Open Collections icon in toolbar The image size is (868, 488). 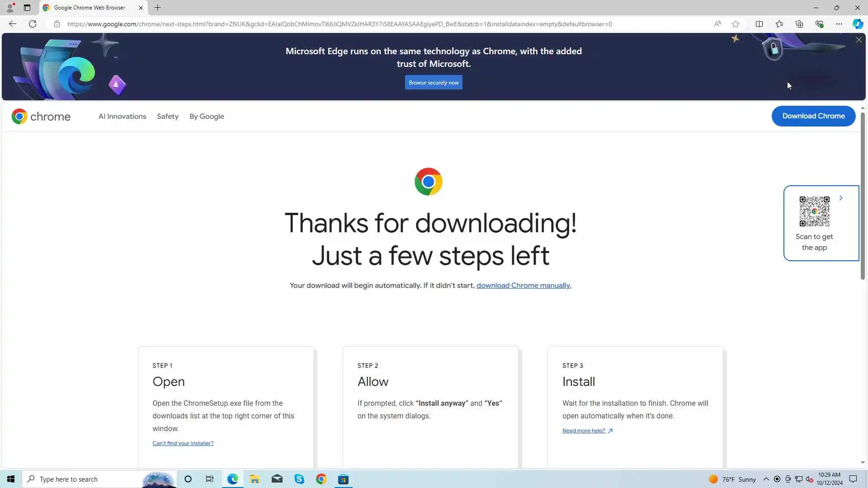point(799,24)
